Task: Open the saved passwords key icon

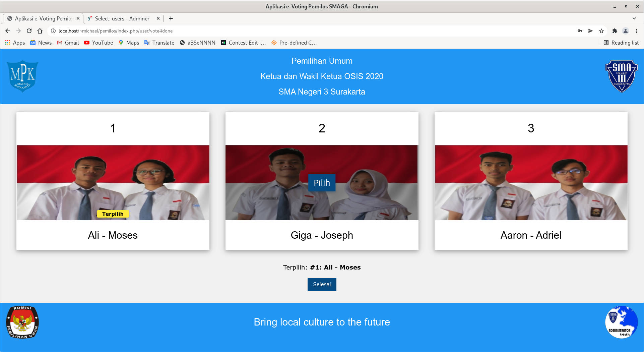Action: (580, 31)
